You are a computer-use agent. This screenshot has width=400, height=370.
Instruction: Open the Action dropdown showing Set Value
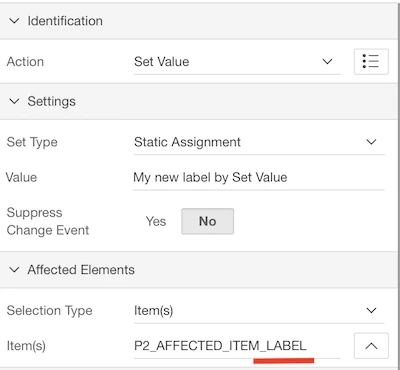pos(237,62)
